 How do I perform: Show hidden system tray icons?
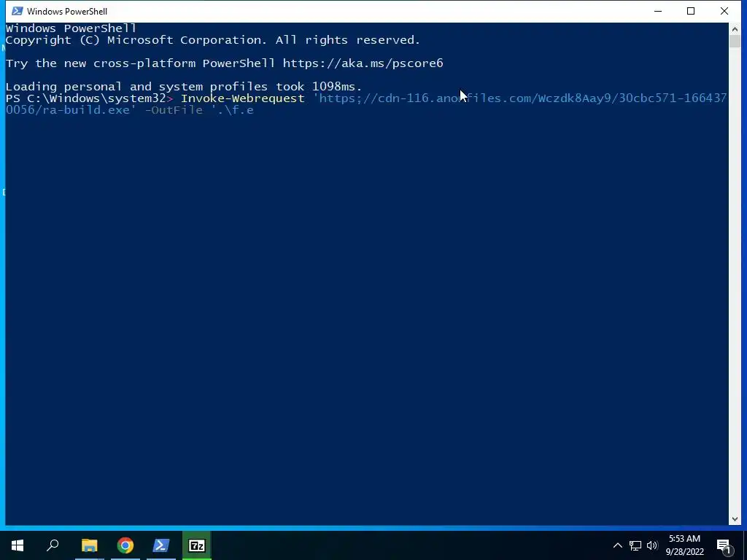tap(617, 545)
